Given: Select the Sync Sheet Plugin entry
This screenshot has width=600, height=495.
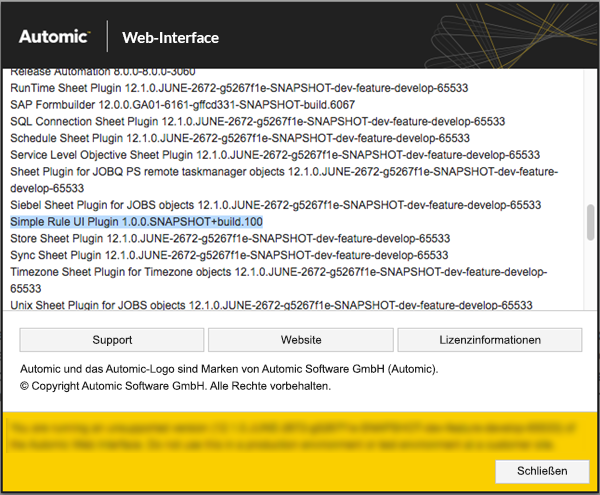Looking at the screenshot, I should (x=229, y=255).
